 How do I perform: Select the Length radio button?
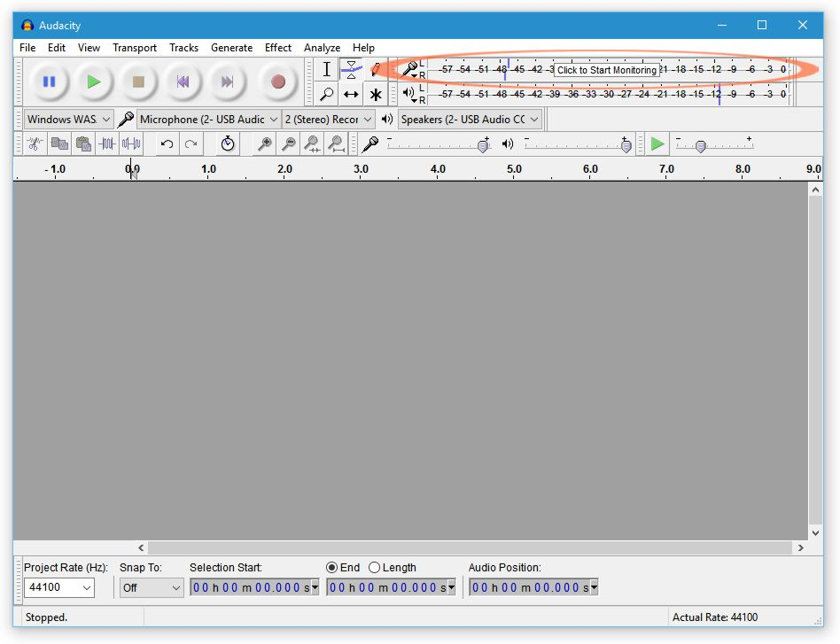393,568
